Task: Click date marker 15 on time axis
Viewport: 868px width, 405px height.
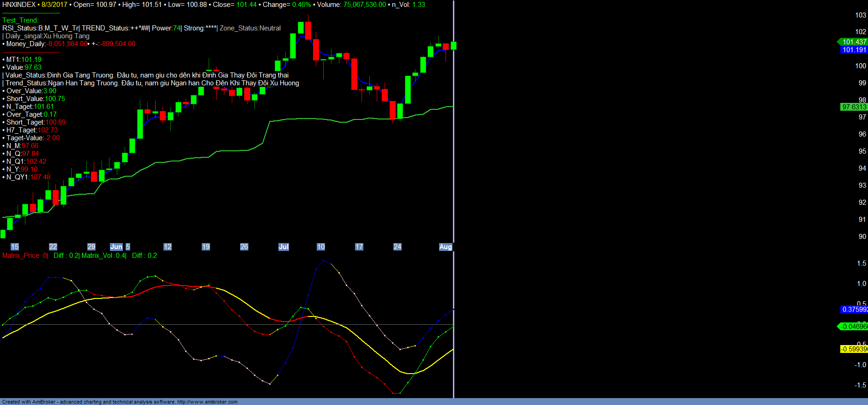Action: (15, 247)
